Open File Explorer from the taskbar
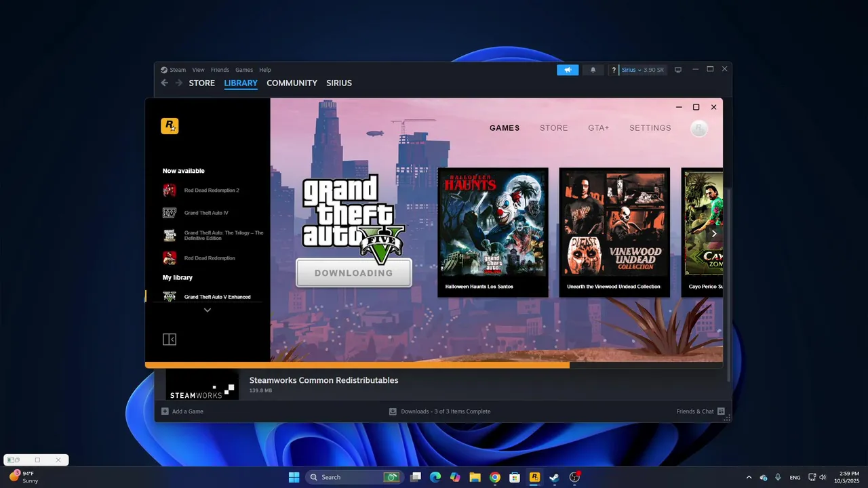 475,477
